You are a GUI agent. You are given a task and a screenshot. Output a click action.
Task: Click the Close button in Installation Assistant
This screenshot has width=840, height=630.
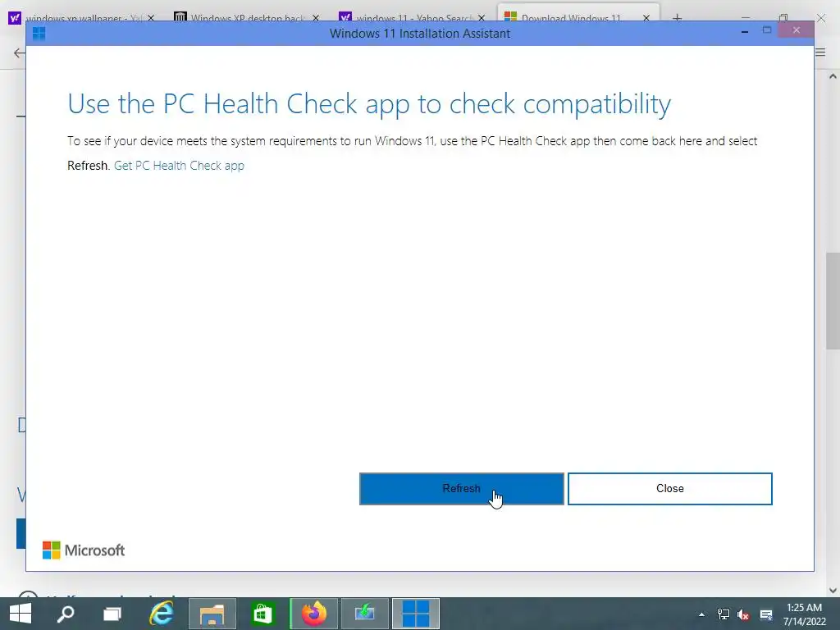[x=669, y=489]
